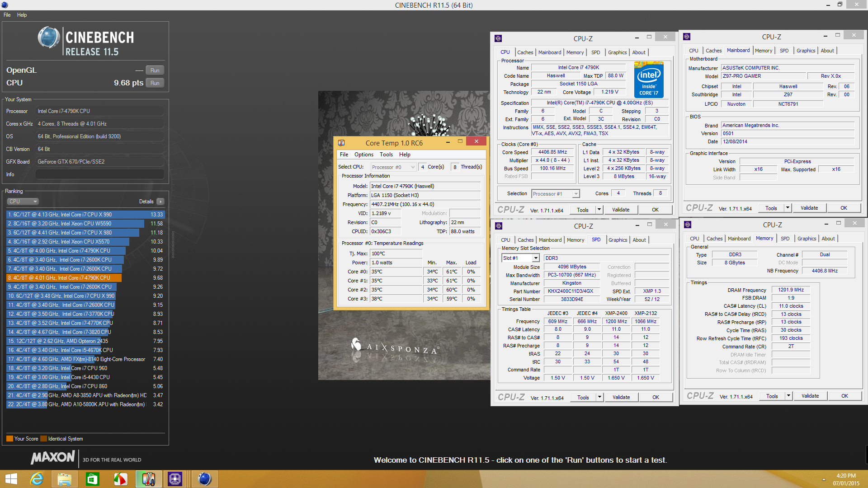Click Cinebench title bar sphere icon
The height and width of the screenshot is (488, 868).
pos(5,5)
